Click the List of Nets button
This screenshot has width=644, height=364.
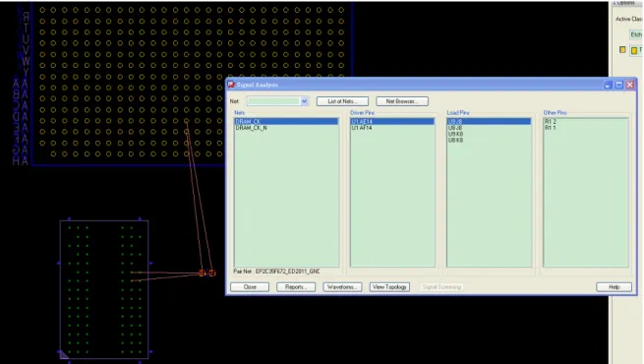click(x=342, y=101)
